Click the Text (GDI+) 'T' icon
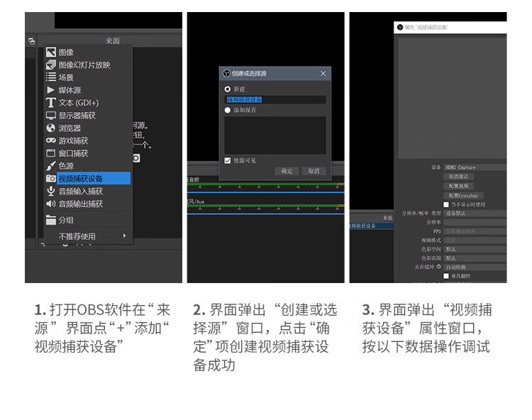532x420 pixels. point(51,102)
